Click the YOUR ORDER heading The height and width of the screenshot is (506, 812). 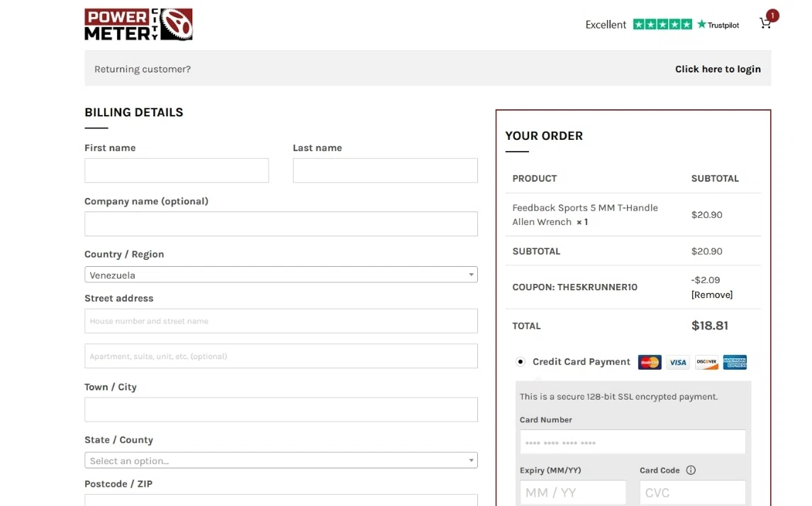(544, 136)
